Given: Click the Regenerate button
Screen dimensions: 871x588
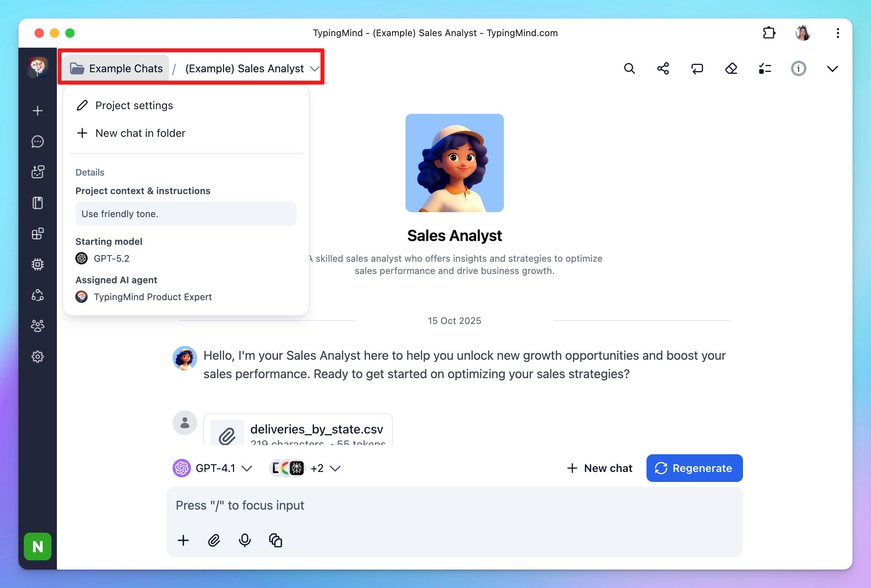Looking at the screenshot, I should pyautogui.click(x=695, y=468).
